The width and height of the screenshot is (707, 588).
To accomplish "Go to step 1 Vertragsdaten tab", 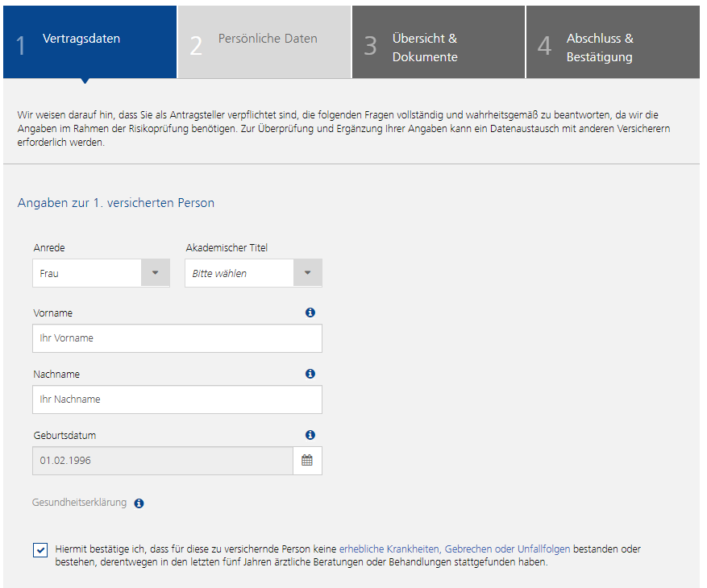I will 89,42.
